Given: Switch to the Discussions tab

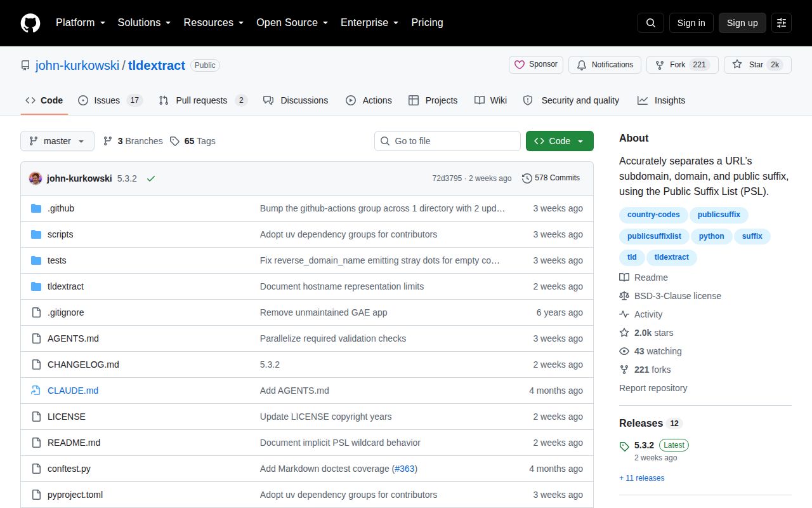Looking at the screenshot, I should point(296,100).
